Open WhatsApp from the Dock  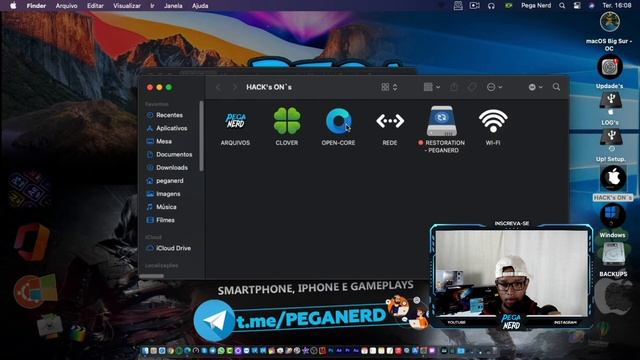coord(221,351)
